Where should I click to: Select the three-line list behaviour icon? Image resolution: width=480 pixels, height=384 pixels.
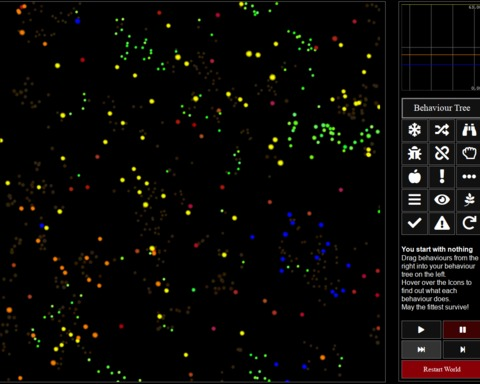tap(414, 200)
